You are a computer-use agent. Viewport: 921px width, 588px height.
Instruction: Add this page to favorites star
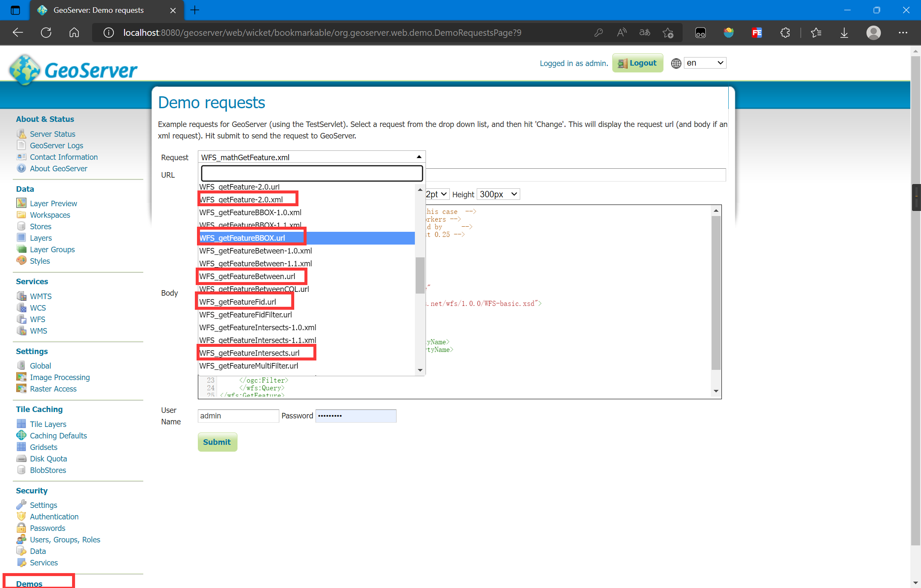(x=668, y=33)
